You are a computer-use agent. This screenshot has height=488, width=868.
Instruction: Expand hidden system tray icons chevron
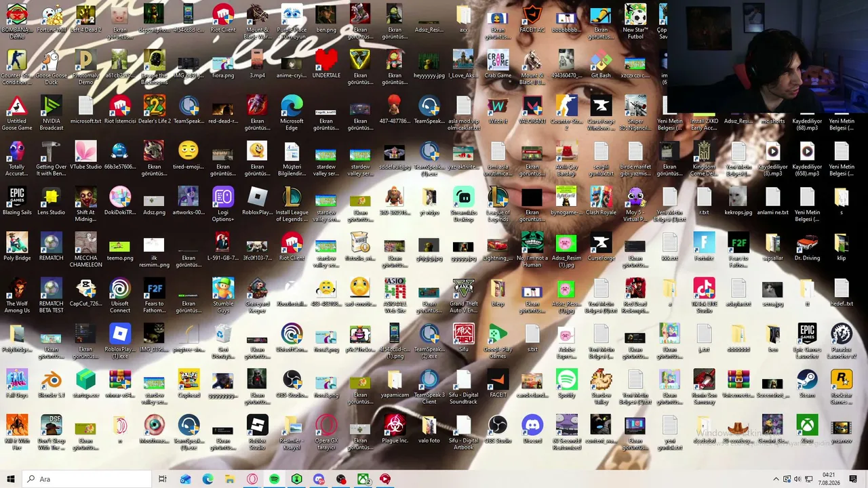pos(776,479)
